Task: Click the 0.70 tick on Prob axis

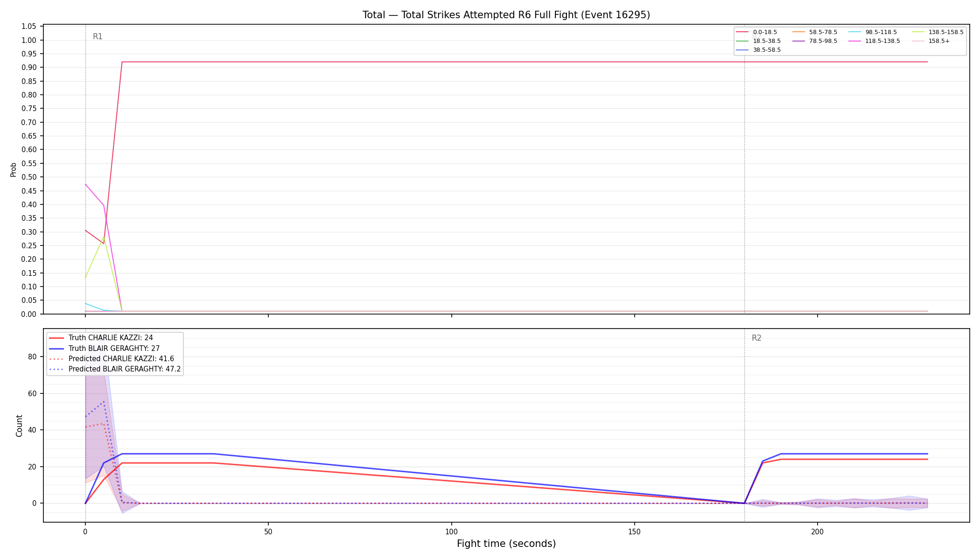Action: [29, 122]
